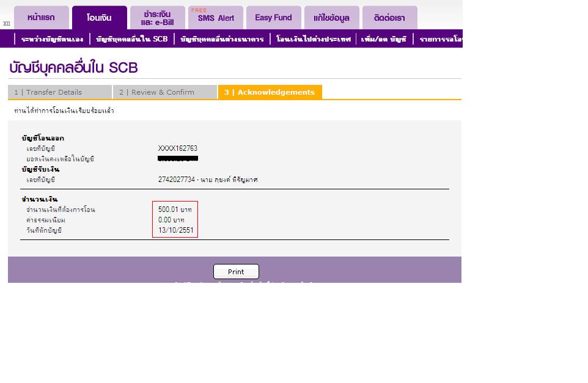Image resolution: width=588 pixels, height=383 pixels.
Task: Select the โอนเงิน transfer tab
Action: (x=100, y=18)
